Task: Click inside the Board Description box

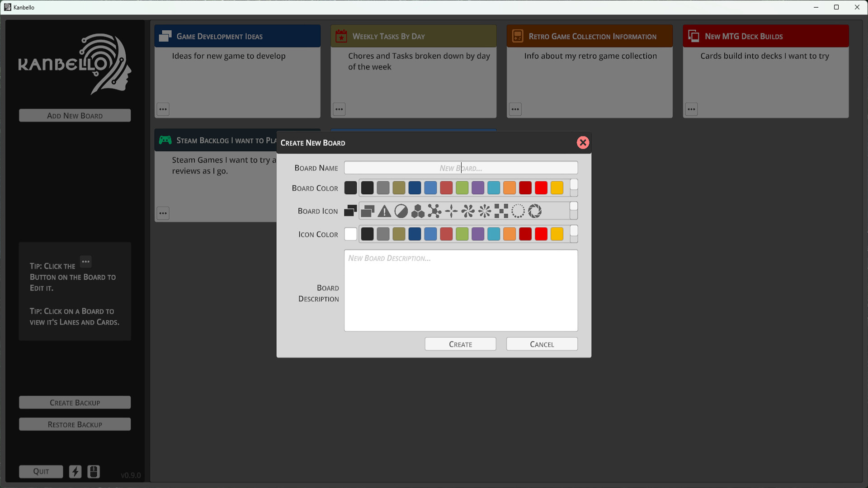Action: click(x=461, y=291)
